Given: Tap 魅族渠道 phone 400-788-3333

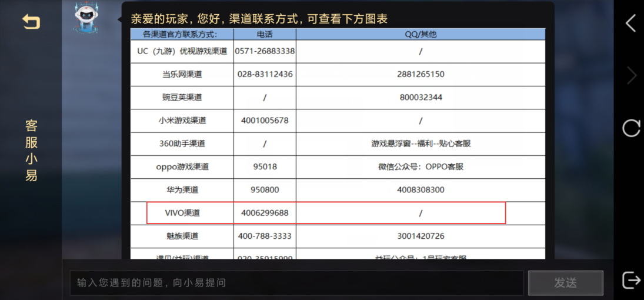Looking at the screenshot, I should pos(265,236).
